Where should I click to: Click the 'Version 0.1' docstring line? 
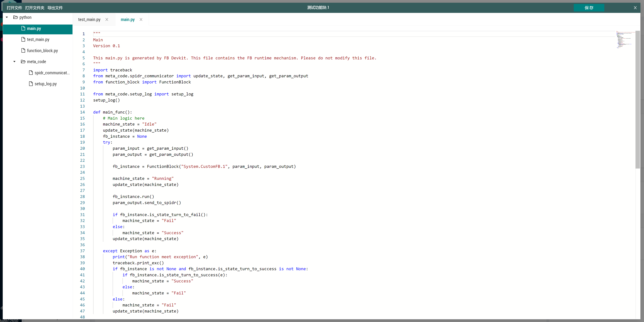pos(107,46)
